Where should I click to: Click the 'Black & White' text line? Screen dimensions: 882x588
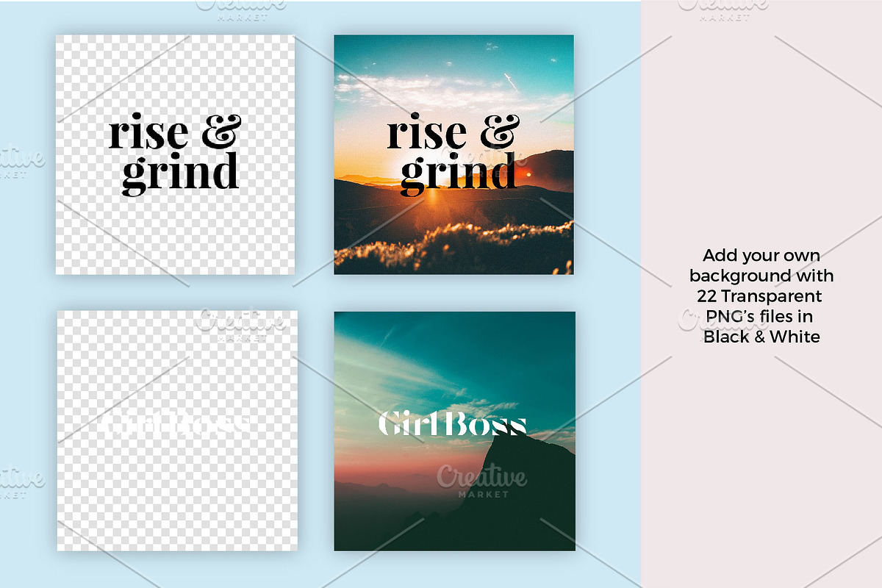(x=761, y=337)
